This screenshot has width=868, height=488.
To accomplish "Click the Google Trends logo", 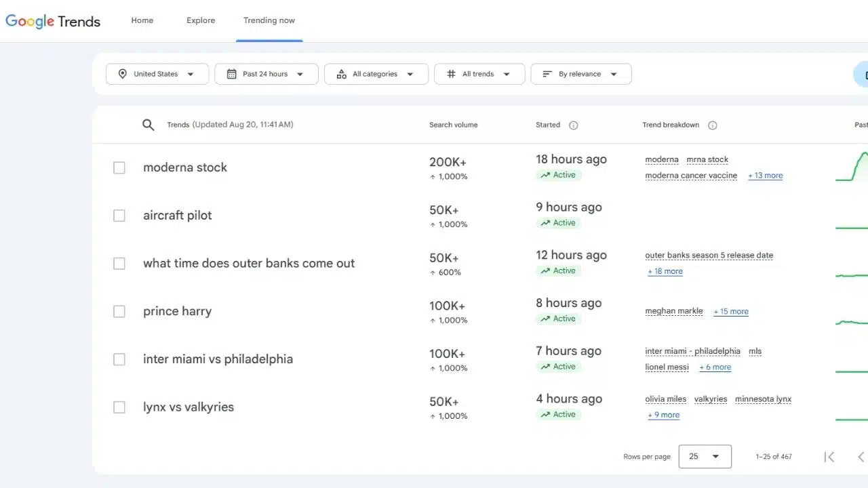I will (x=53, y=21).
